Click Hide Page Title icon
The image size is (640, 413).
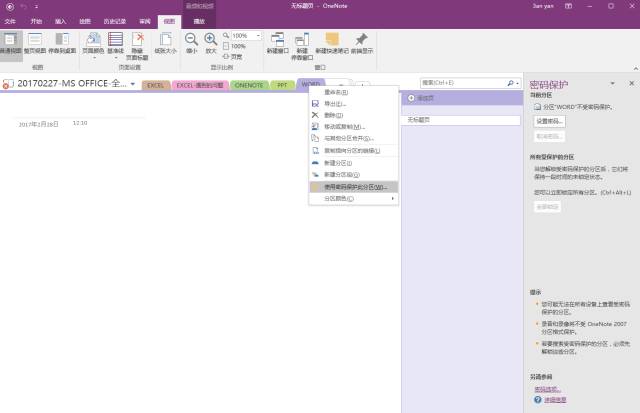pos(138,45)
